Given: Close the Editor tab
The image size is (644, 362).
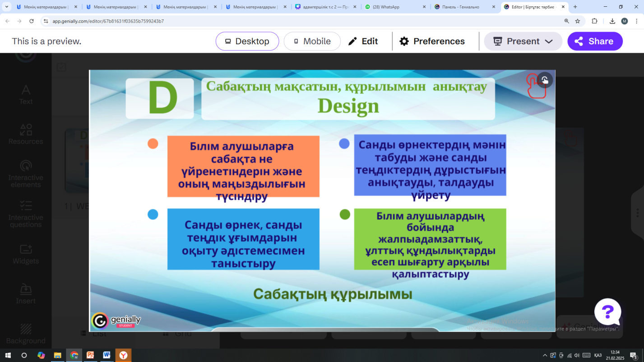Looking at the screenshot, I should 563,7.
